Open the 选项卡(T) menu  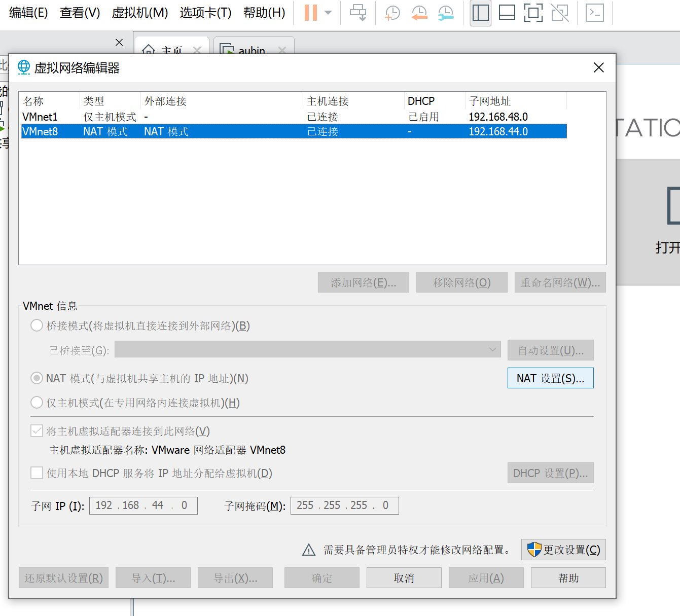(205, 13)
